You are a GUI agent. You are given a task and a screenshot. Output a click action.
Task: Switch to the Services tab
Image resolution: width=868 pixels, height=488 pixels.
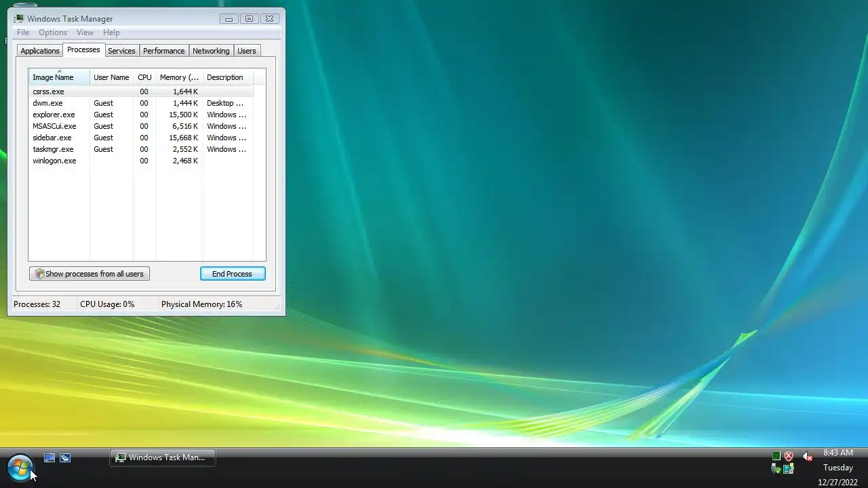tap(122, 51)
